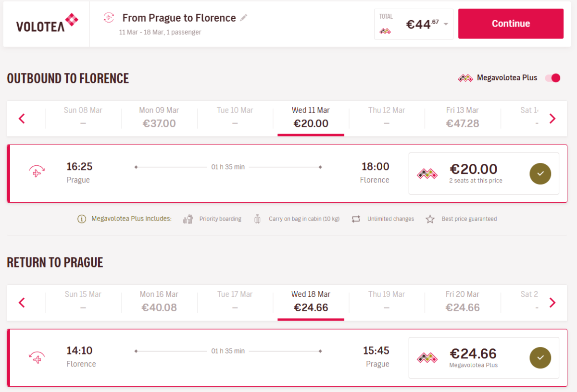Click the pencil edit icon beside route title
The image size is (577, 392).
click(244, 18)
